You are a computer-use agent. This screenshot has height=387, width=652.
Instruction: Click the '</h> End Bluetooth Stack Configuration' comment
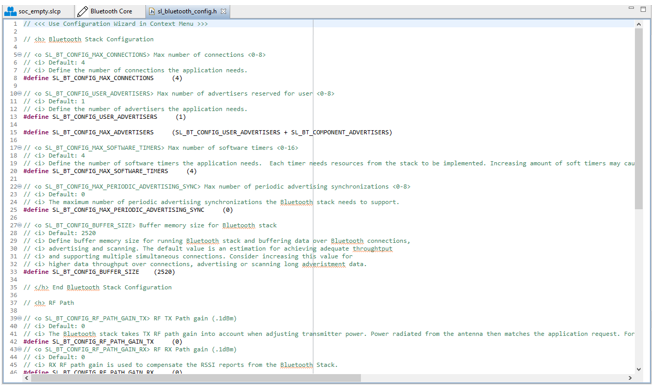coord(97,288)
